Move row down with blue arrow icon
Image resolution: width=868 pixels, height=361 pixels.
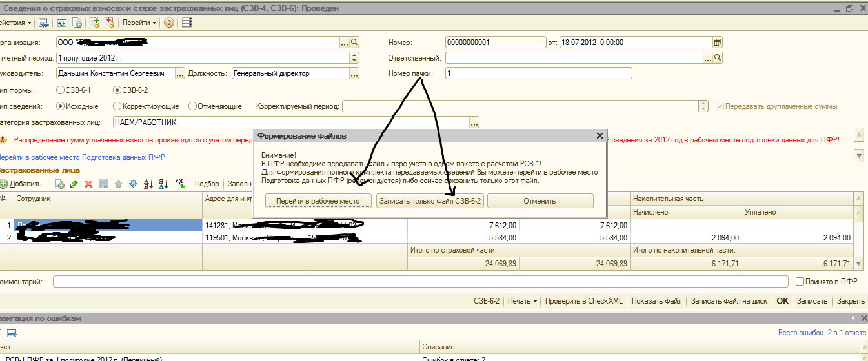[x=133, y=184]
